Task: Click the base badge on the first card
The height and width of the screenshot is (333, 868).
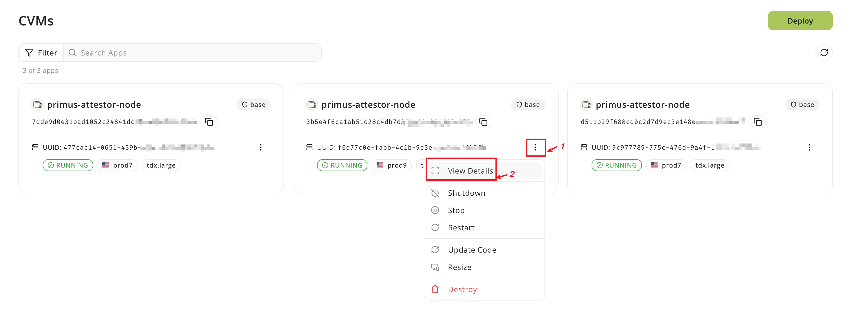Action: click(253, 105)
